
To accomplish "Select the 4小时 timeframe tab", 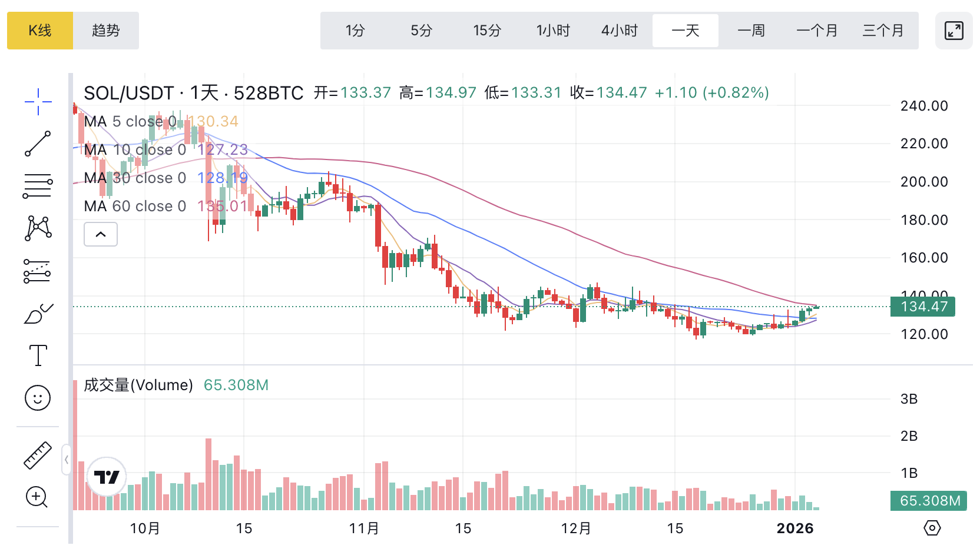I will (x=619, y=31).
